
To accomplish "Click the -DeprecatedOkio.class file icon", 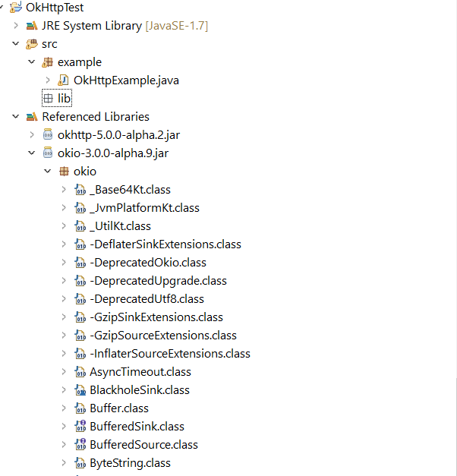I will click(80, 263).
